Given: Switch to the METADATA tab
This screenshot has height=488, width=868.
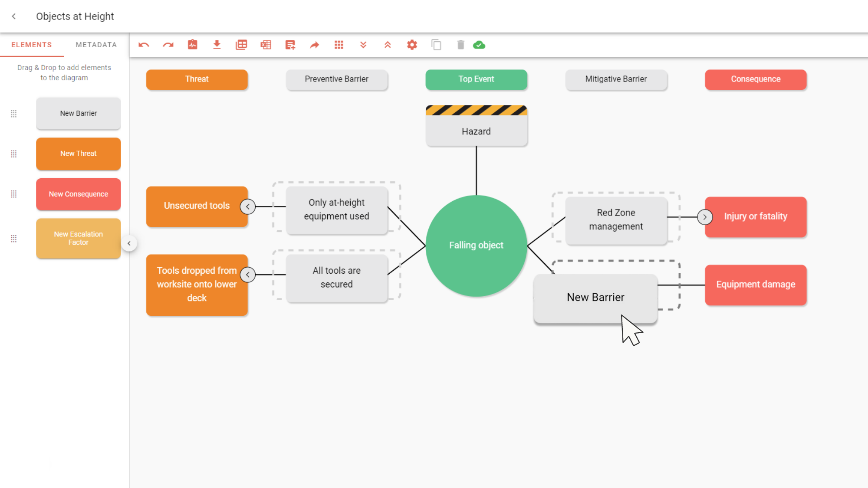Looking at the screenshot, I should [96, 45].
